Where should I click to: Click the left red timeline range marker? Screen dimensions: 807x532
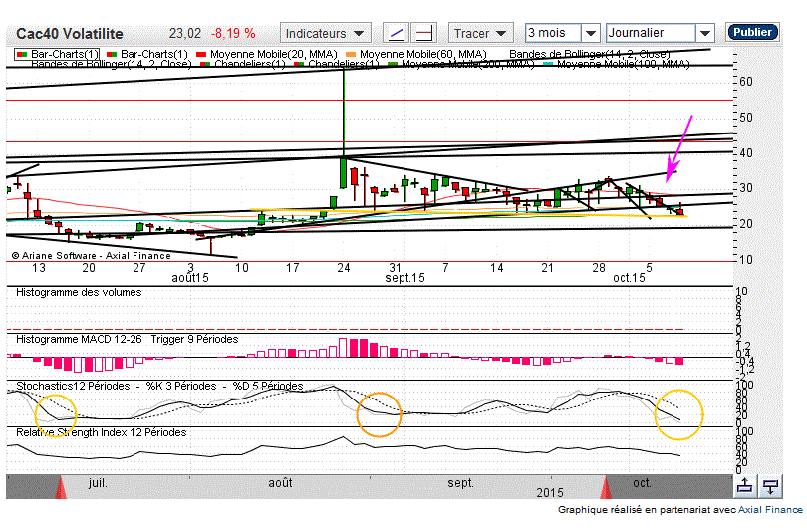tap(61, 487)
